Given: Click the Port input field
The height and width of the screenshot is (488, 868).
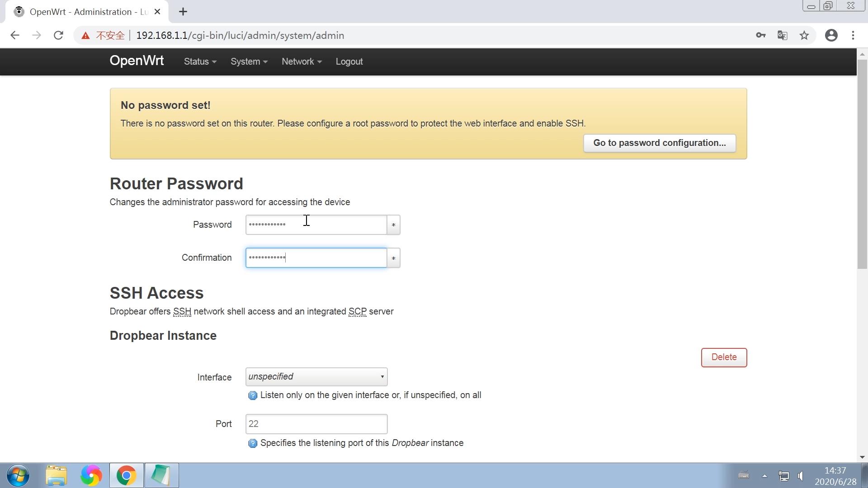Looking at the screenshot, I should coord(316,424).
